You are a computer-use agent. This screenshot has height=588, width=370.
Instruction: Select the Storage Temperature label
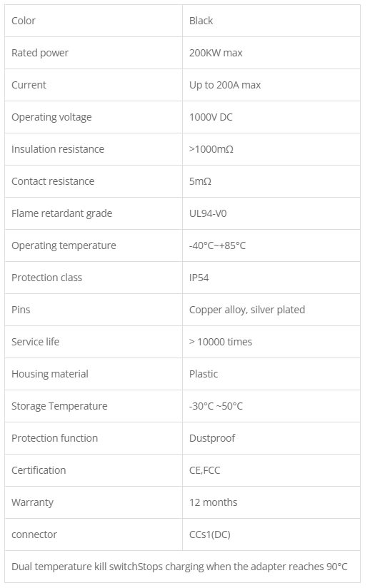(59, 406)
